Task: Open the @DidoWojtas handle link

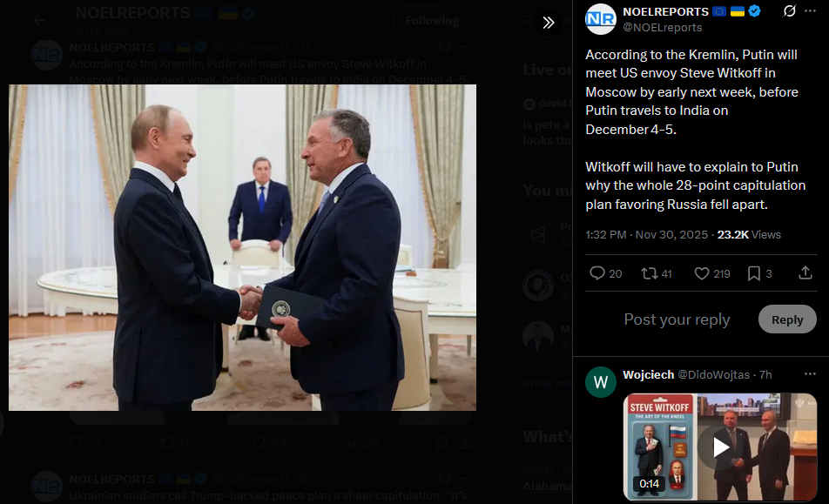Action: (714, 374)
